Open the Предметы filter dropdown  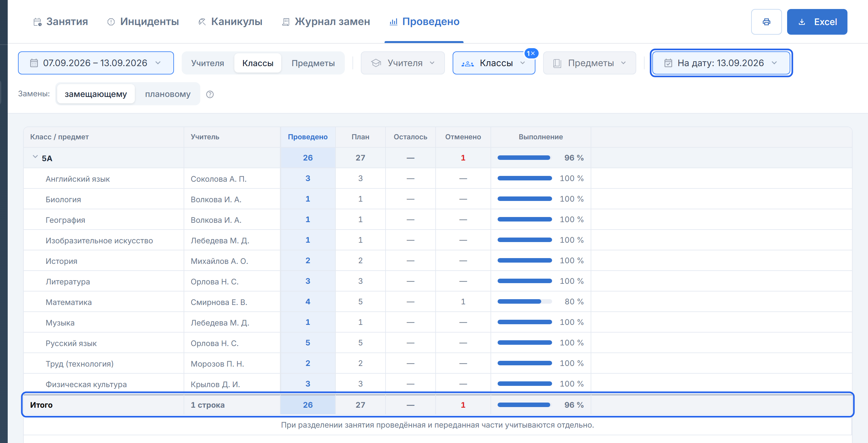tap(589, 63)
